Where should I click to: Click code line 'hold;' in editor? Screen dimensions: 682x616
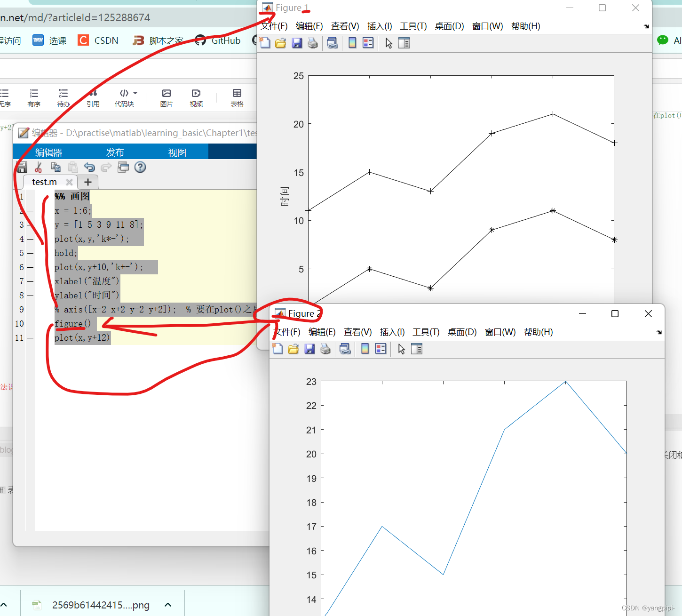[x=66, y=253]
